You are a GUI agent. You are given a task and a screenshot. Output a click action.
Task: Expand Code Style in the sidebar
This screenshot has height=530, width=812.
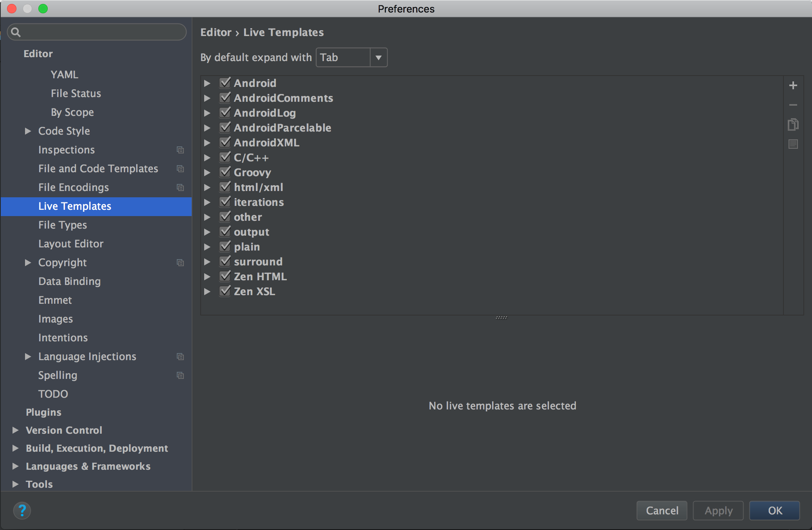(28, 131)
